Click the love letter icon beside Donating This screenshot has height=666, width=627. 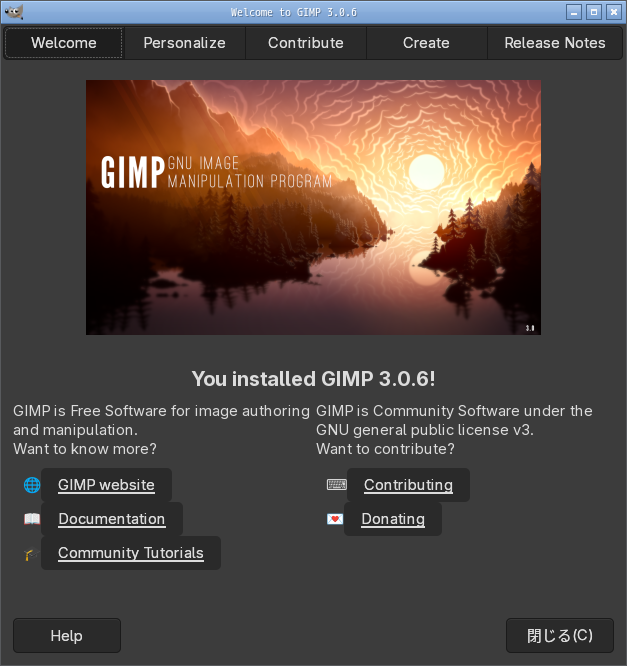(335, 519)
